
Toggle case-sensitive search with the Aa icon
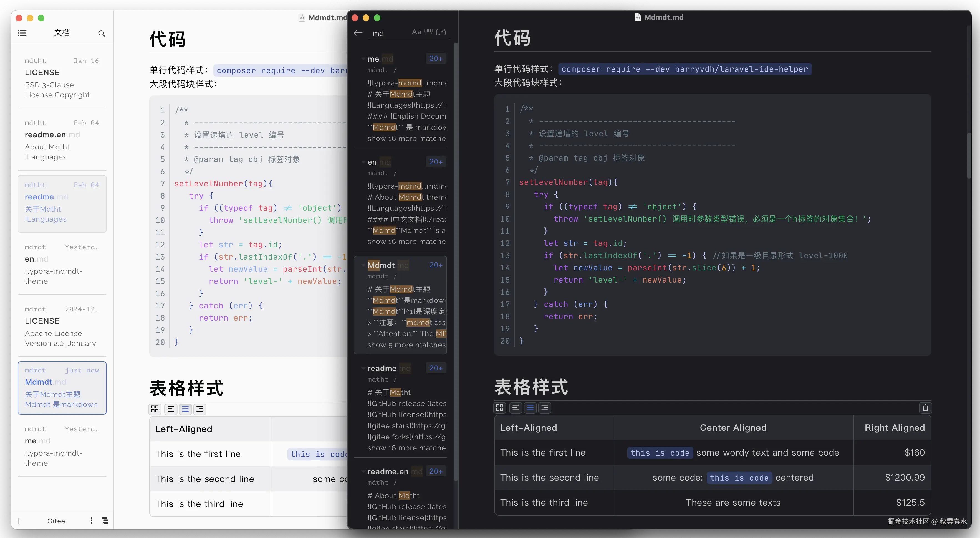(x=416, y=32)
